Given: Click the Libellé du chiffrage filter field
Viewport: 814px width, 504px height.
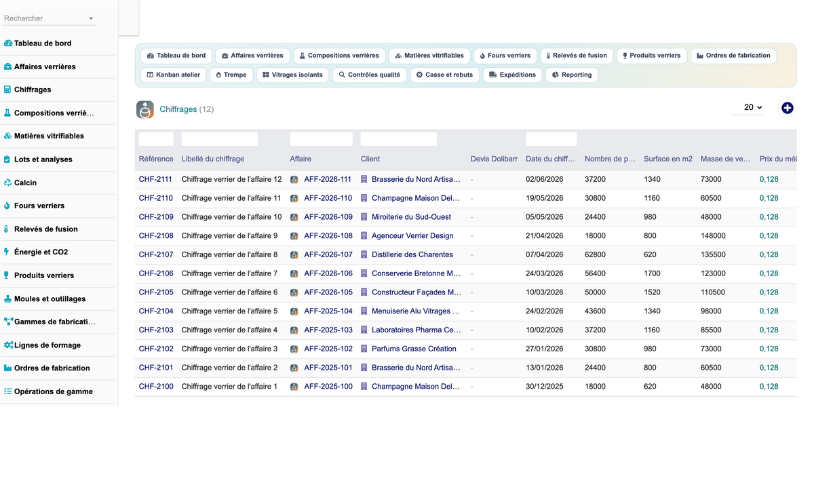Looking at the screenshot, I should 220,139.
